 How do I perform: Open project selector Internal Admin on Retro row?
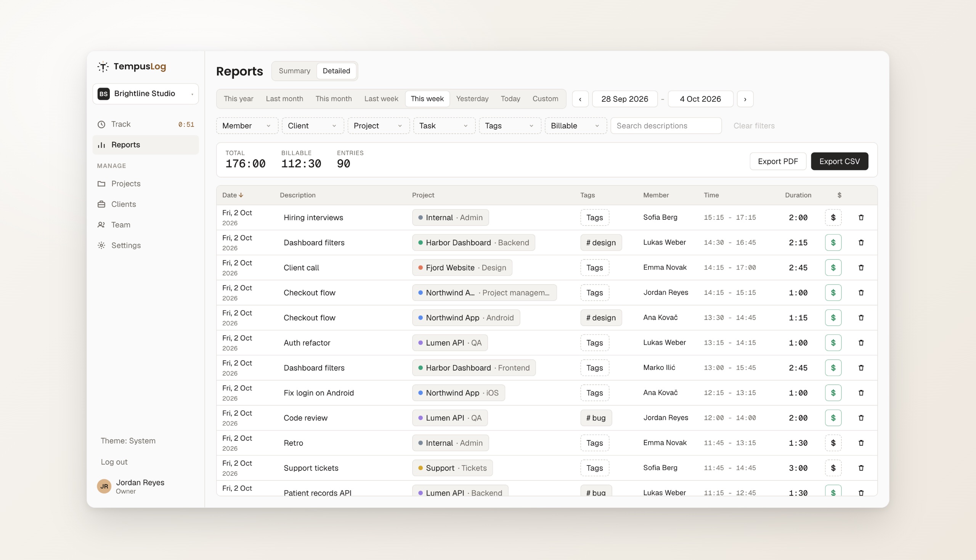click(450, 443)
